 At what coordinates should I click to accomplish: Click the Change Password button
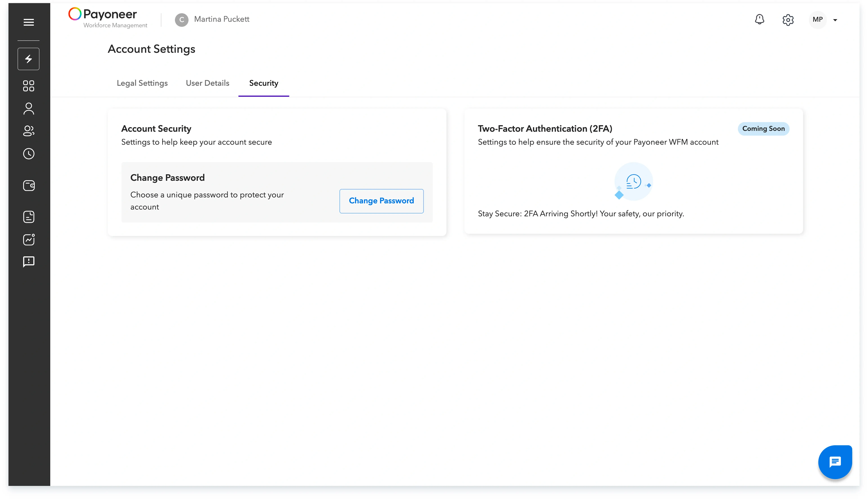pyautogui.click(x=381, y=201)
